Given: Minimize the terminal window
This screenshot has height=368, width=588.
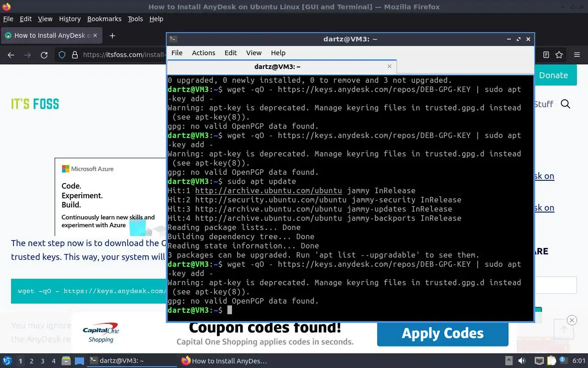Looking at the screenshot, I should 509,39.
